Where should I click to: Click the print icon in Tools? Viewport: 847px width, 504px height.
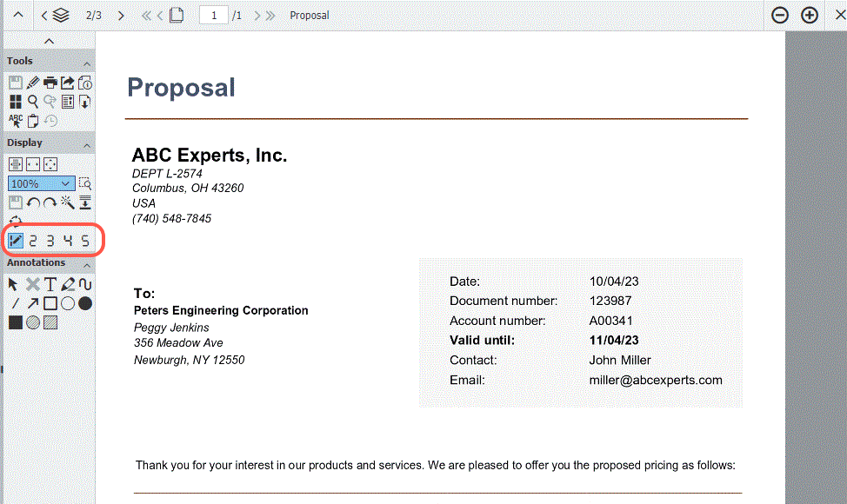coord(50,83)
